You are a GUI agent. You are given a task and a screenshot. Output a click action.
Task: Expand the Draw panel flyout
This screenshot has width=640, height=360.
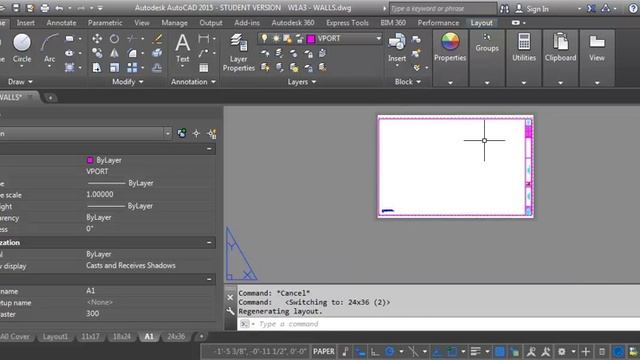pyautogui.click(x=20, y=82)
